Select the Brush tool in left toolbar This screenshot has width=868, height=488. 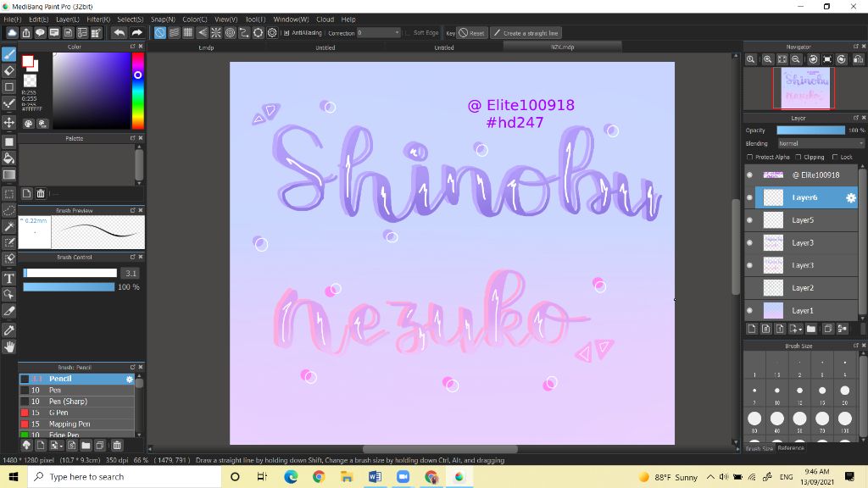(8, 53)
